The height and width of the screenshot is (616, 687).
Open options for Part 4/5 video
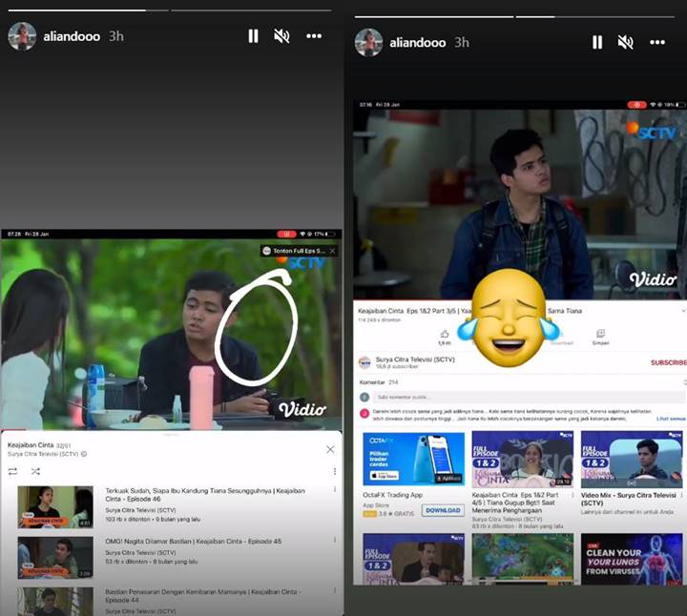pyautogui.click(x=573, y=495)
